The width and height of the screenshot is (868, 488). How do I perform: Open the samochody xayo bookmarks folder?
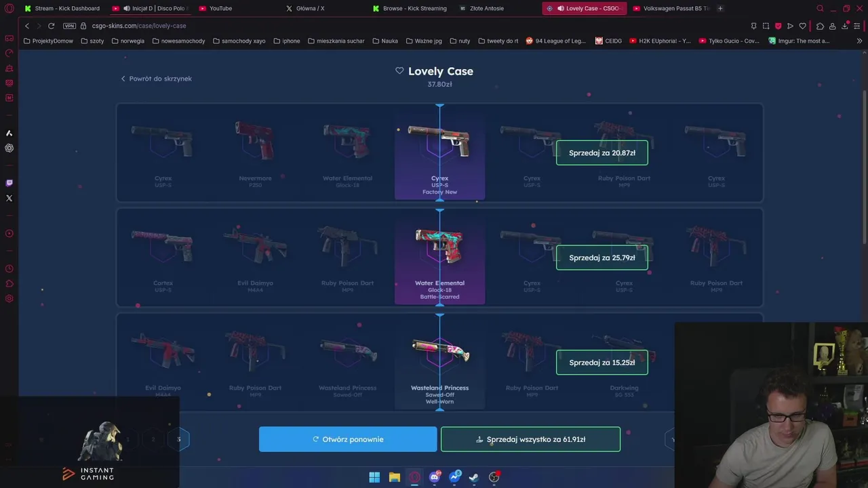(239, 41)
